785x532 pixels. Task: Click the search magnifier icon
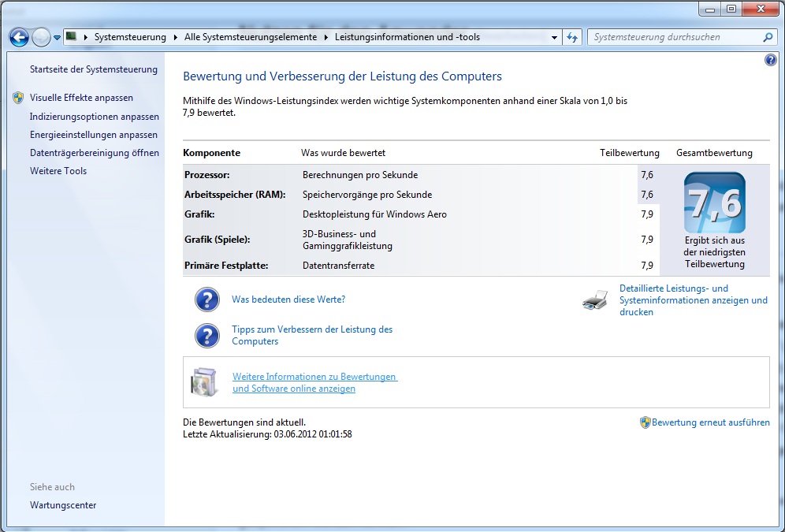click(x=768, y=37)
